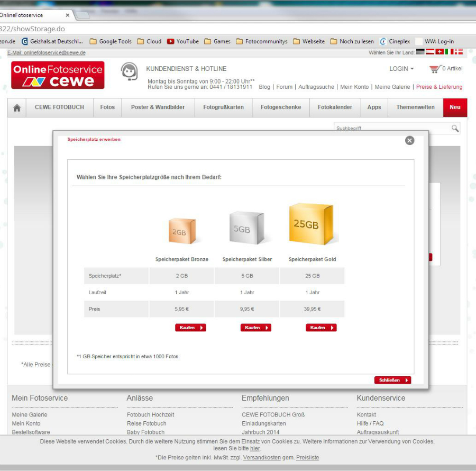476x471 pixels.
Task: Open the CEWE FOTOBUCH menu
Action: (x=59, y=107)
